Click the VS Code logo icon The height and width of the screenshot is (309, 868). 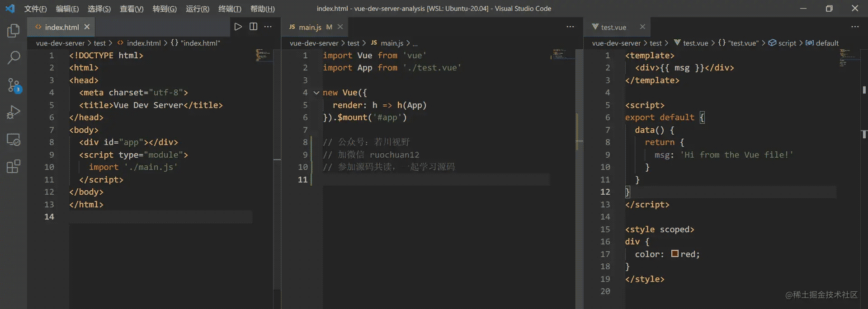(10, 9)
